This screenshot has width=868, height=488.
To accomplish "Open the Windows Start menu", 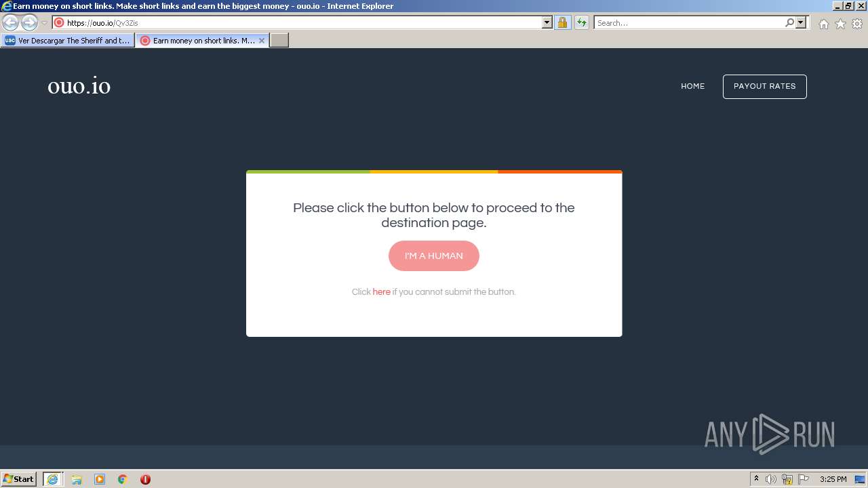I will [19, 479].
